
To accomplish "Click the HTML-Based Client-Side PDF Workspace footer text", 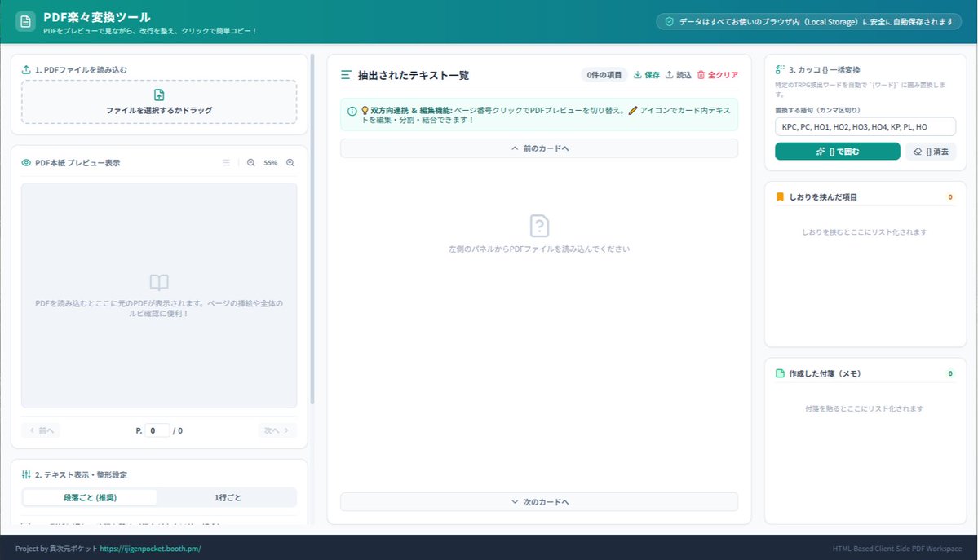I will [x=897, y=549].
